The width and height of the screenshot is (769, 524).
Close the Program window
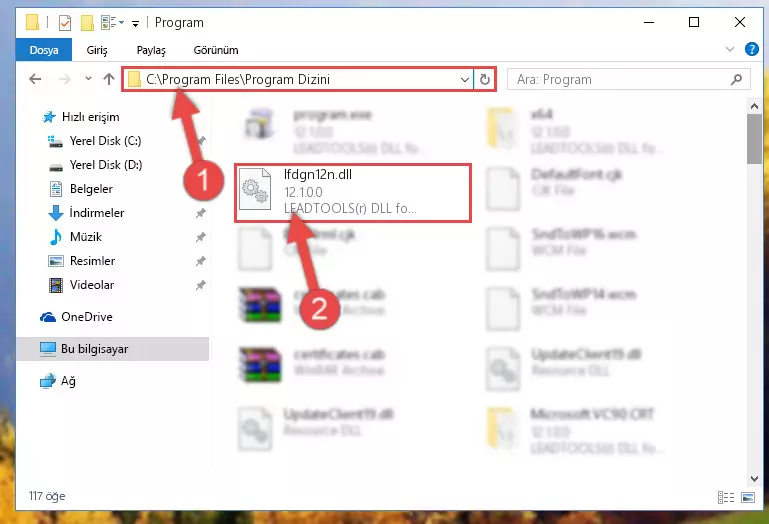point(740,23)
